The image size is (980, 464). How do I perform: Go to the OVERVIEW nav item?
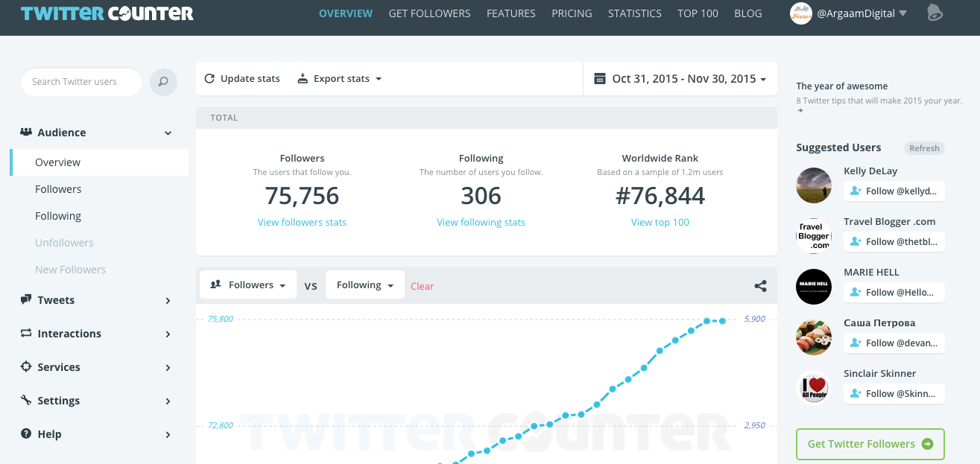point(346,13)
